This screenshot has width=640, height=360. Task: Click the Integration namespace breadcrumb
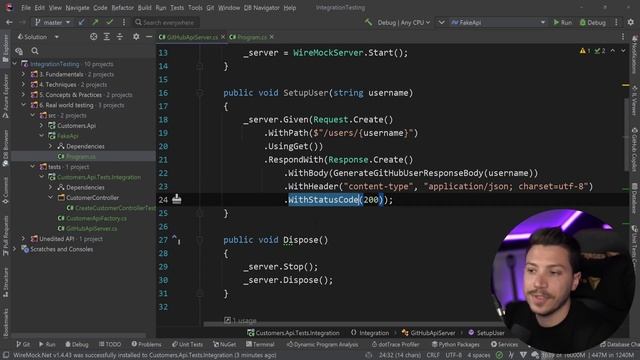tap(369, 333)
